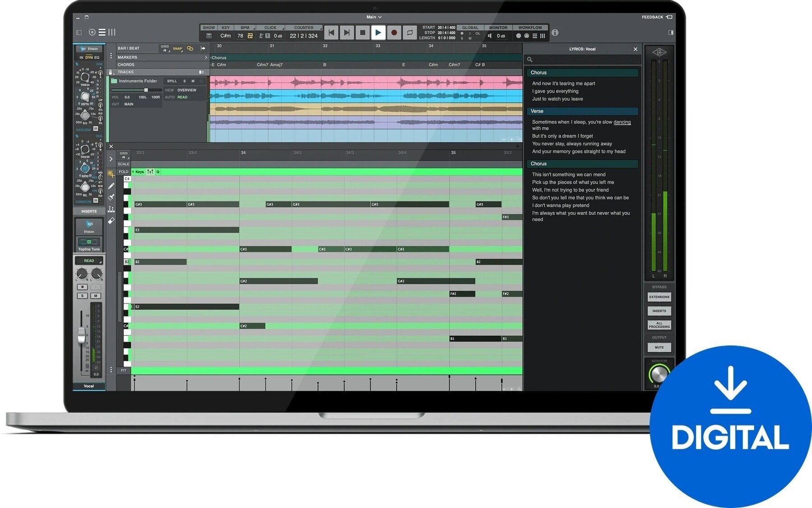Image resolution: width=812 pixels, height=508 pixels.
Task: Close the piano roll editor with X
Action: [x=111, y=146]
